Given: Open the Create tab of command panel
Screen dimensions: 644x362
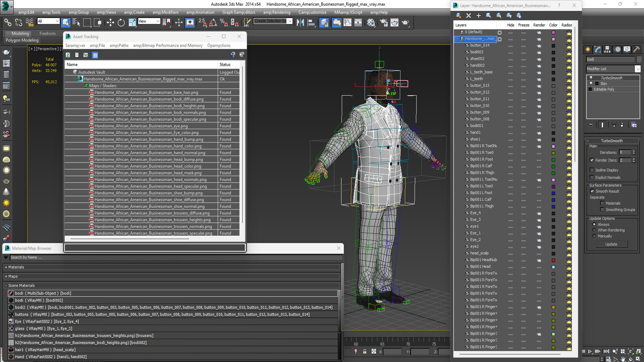Looking at the screenshot, I should tap(588, 49).
